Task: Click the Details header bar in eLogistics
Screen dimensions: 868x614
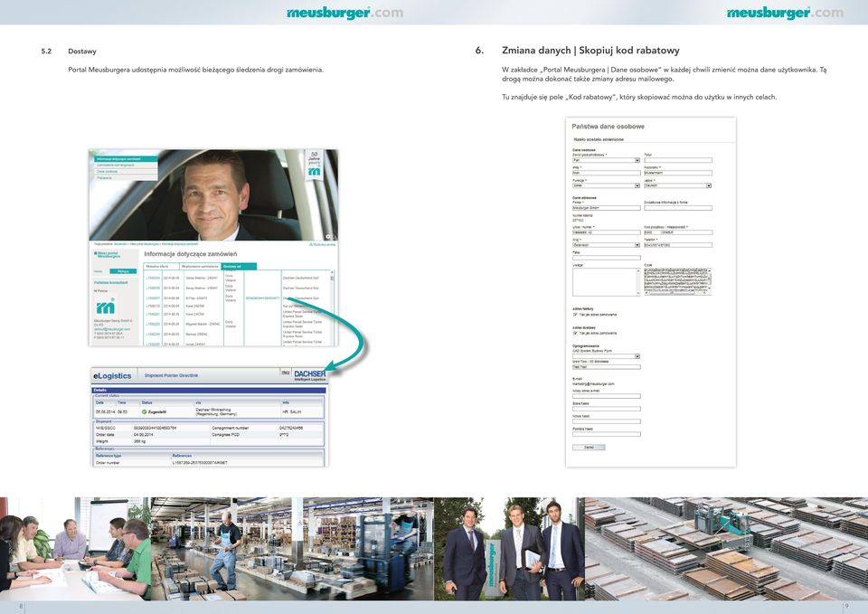Action: pyautogui.click(x=209, y=391)
